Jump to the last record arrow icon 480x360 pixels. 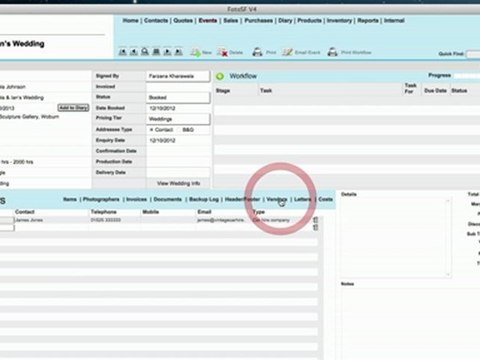[179, 52]
